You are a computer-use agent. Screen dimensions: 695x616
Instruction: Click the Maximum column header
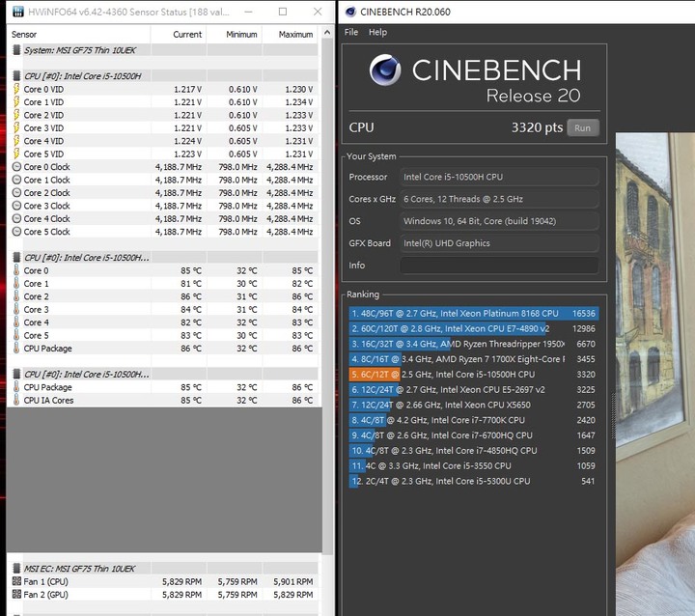290,34
